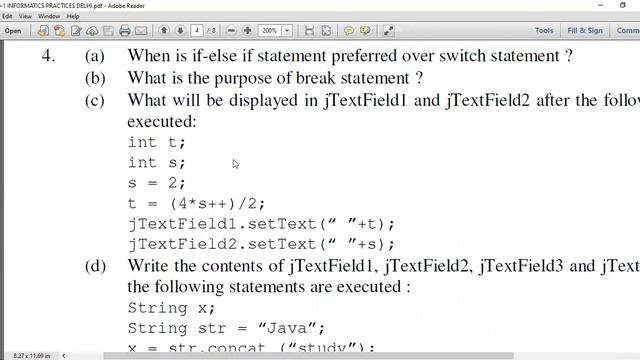Send file by email envelope icon
Image resolution: width=640 pixels, height=360 pixels.
point(141,31)
